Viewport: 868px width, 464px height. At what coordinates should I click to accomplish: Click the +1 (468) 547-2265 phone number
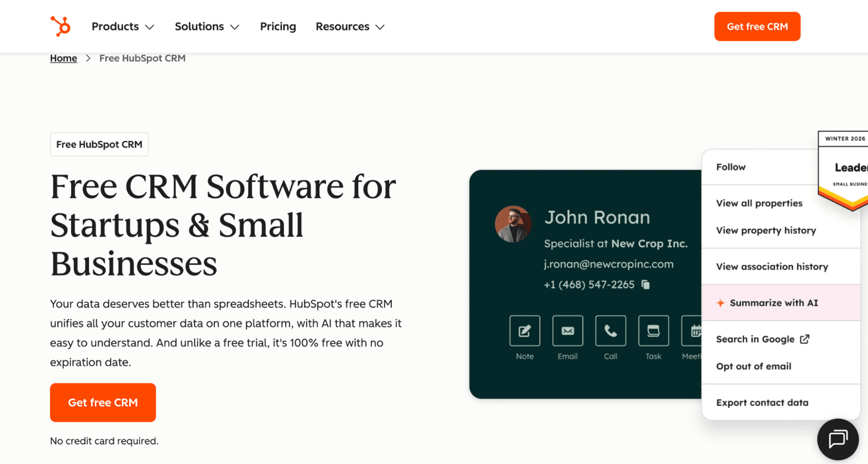589,285
